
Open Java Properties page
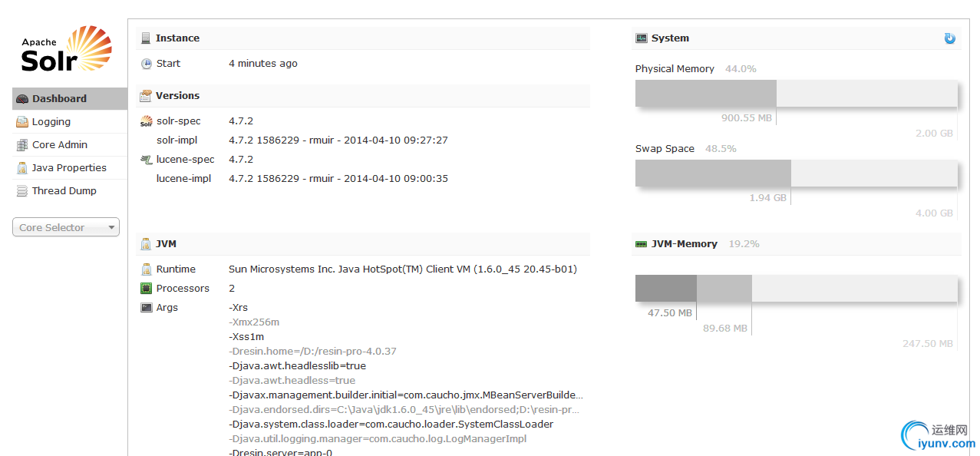pyautogui.click(x=70, y=168)
